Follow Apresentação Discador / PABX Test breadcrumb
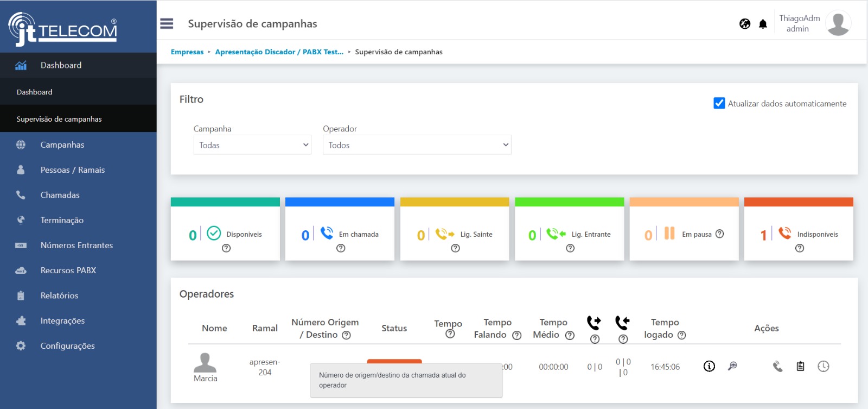This screenshot has width=868, height=409. [x=279, y=52]
